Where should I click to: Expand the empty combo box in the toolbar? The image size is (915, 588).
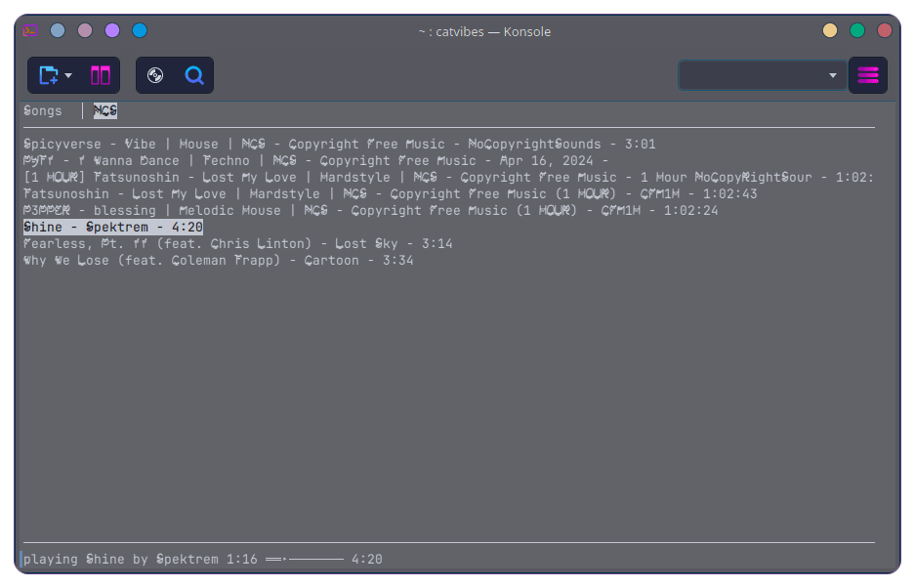point(763,75)
